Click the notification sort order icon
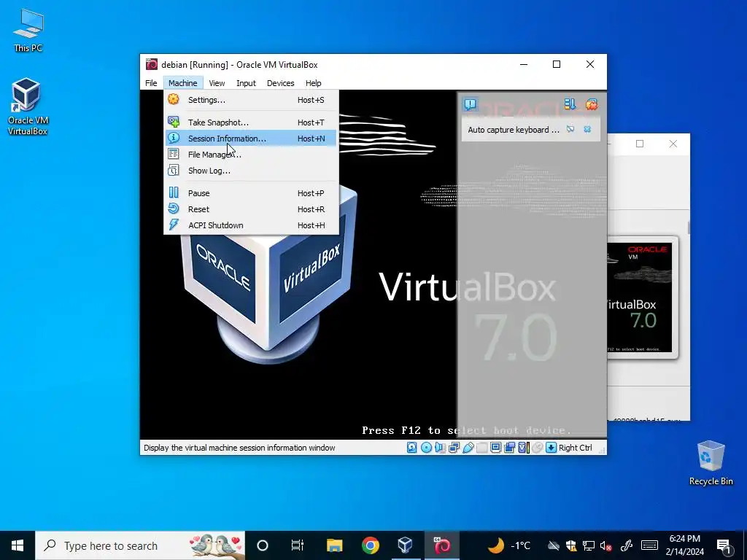 [570, 104]
